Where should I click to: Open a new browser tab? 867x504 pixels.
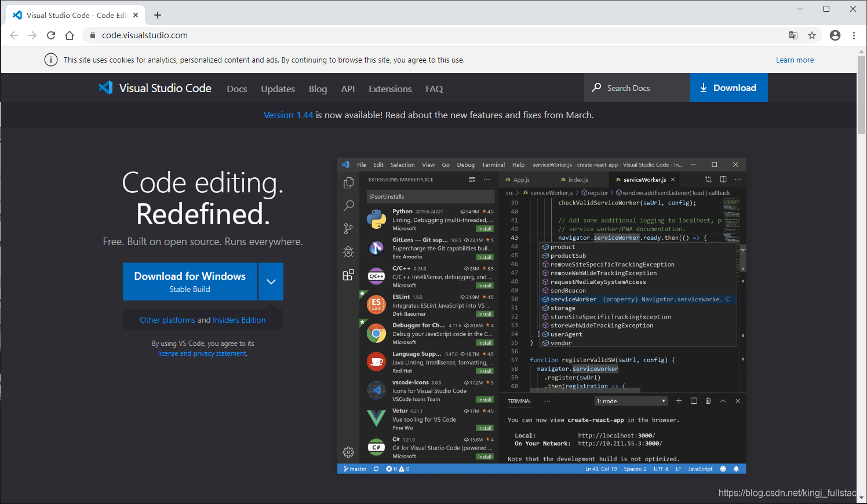pos(158,15)
